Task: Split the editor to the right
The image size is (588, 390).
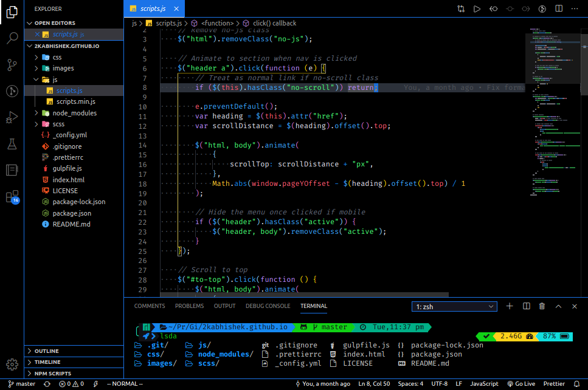Action: click(559, 9)
